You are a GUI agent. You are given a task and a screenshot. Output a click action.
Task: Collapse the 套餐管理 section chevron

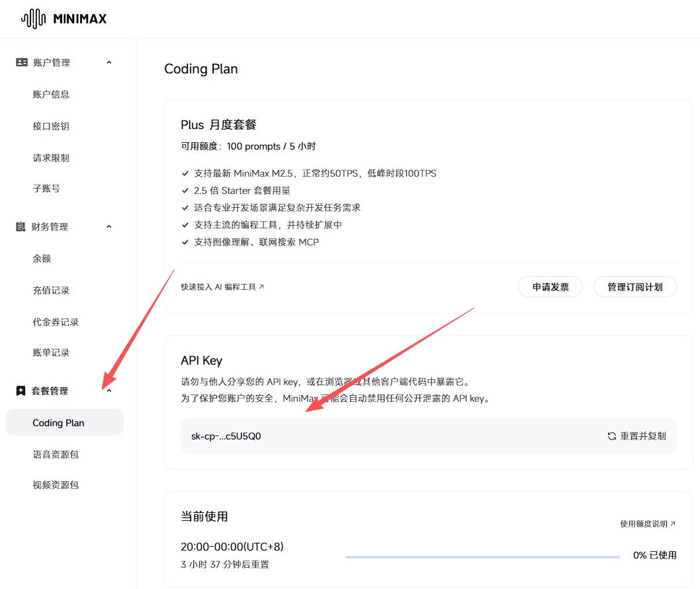click(109, 390)
